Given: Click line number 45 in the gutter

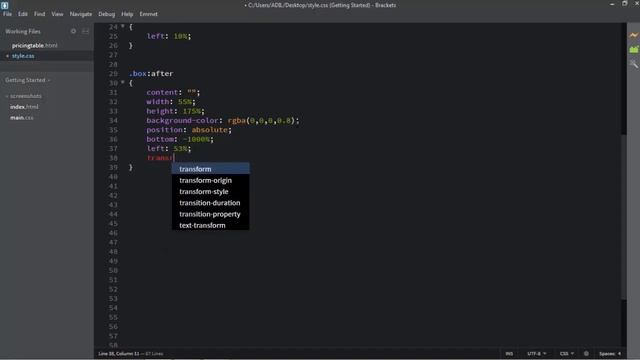Looking at the screenshot, I should point(113,223).
